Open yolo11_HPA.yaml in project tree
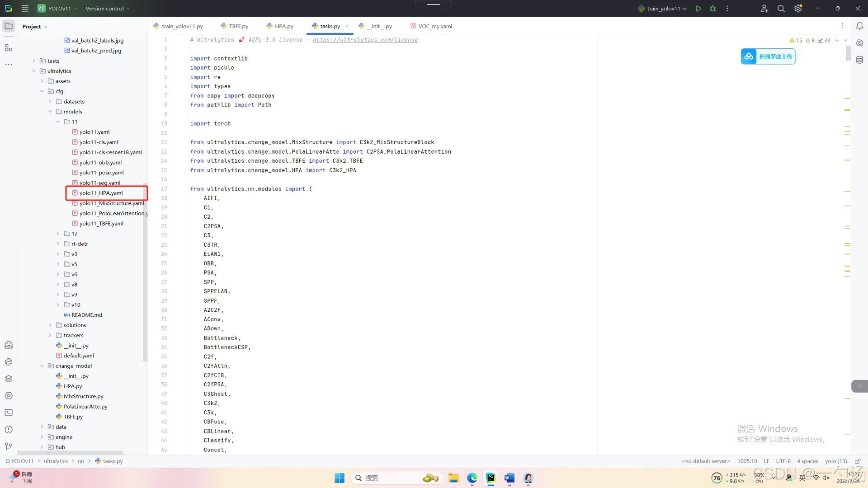 point(101,193)
